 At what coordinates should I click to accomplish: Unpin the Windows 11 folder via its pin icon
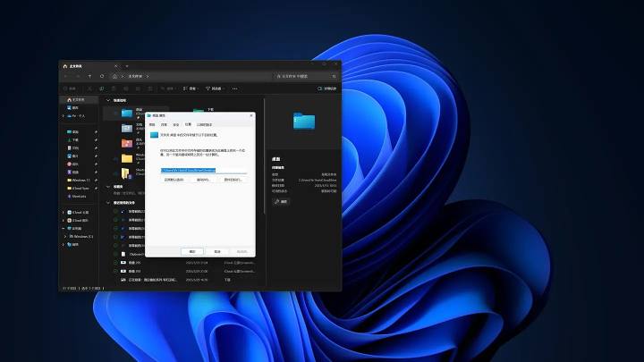(x=96, y=181)
